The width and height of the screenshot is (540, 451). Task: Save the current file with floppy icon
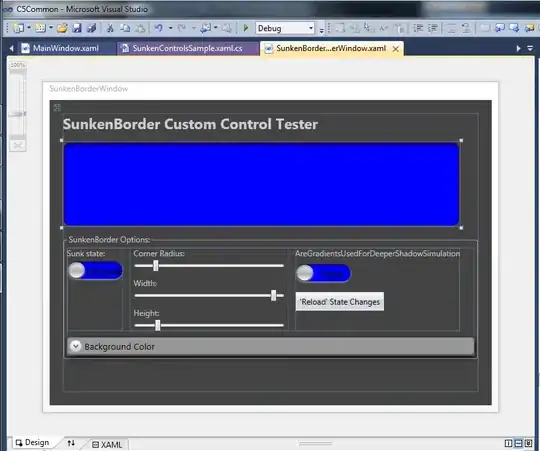(x=76, y=28)
